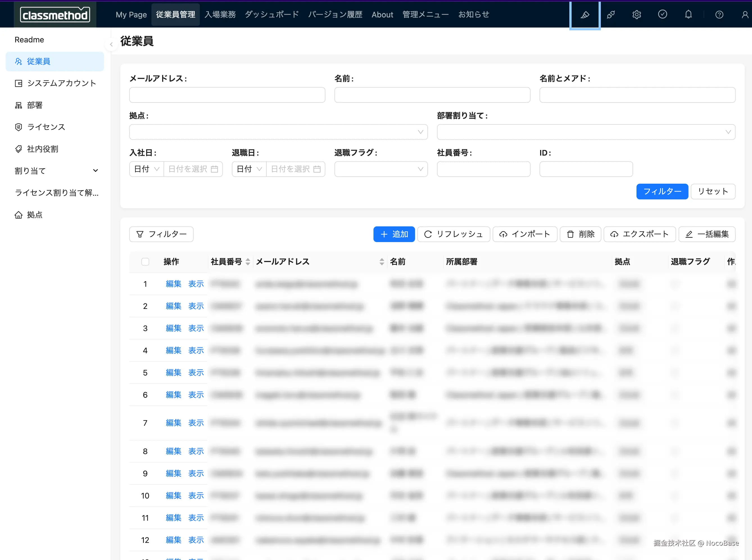Click the calendar icon in 入社日 date picker
Image resolution: width=752 pixels, height=560 pixels.
tap(214, 169)
